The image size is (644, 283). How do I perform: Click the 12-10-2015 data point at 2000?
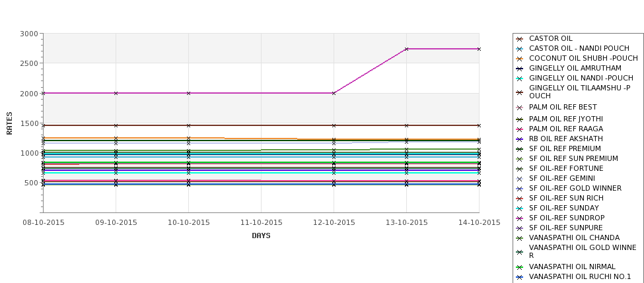[334, 94]
